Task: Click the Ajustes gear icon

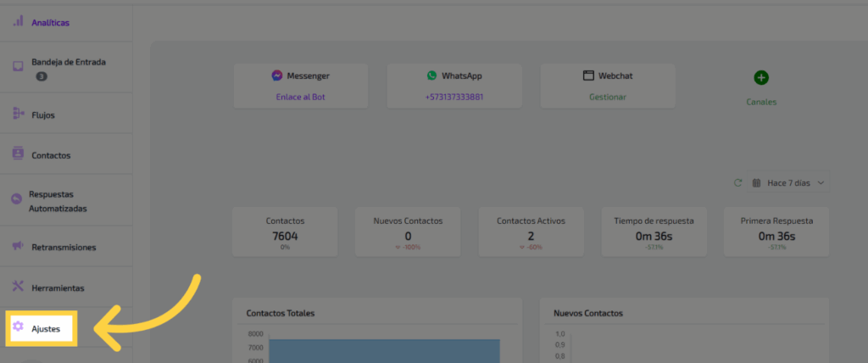Action: (x=18, y=327)
